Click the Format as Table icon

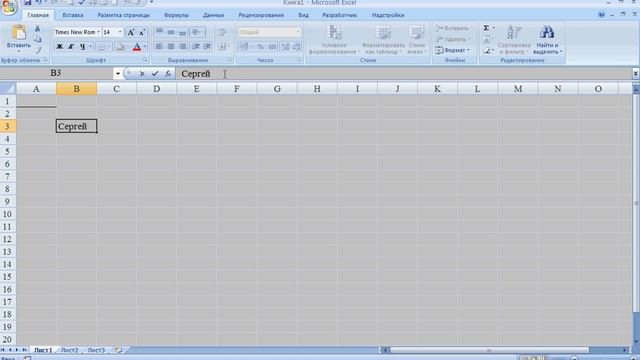point(383,32)
